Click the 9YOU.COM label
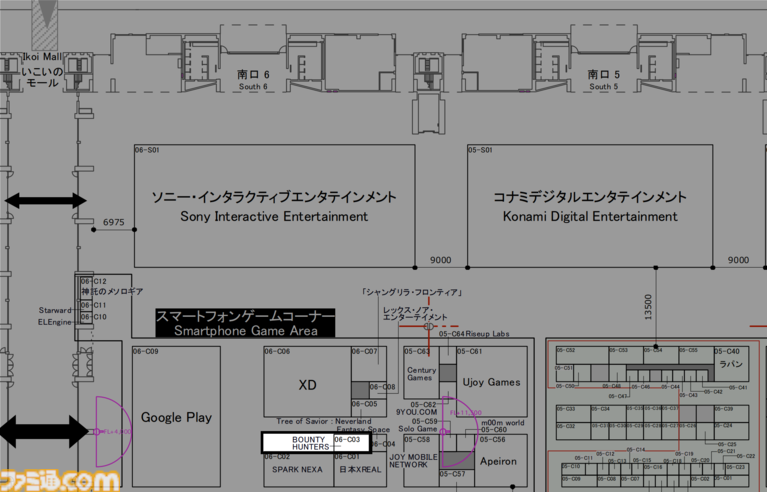Viewport: 767px width, 492px height. [416, 412]
